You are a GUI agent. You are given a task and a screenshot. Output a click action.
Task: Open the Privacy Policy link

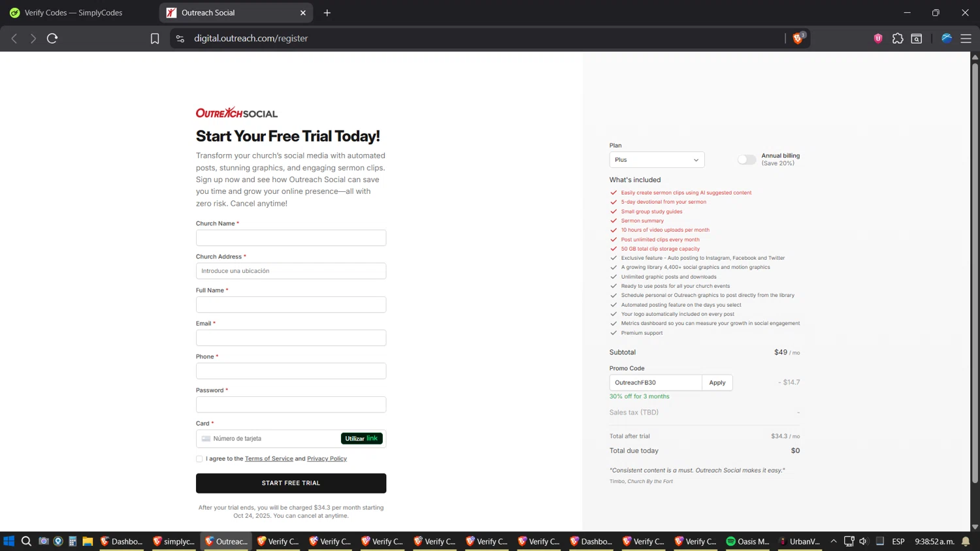pos(327,459)
